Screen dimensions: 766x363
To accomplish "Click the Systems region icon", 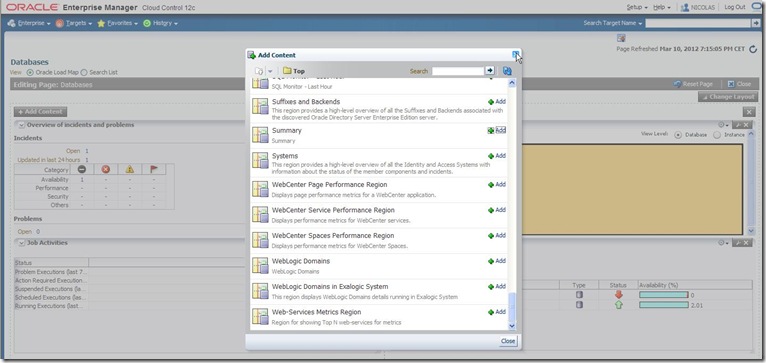I will pos(260,161).
